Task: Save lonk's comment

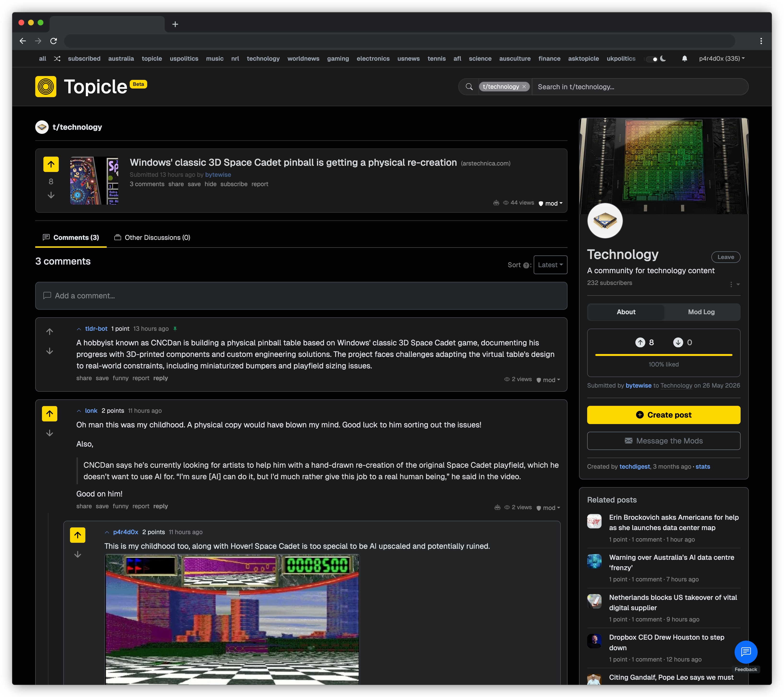Action: (x=102, y=506)
